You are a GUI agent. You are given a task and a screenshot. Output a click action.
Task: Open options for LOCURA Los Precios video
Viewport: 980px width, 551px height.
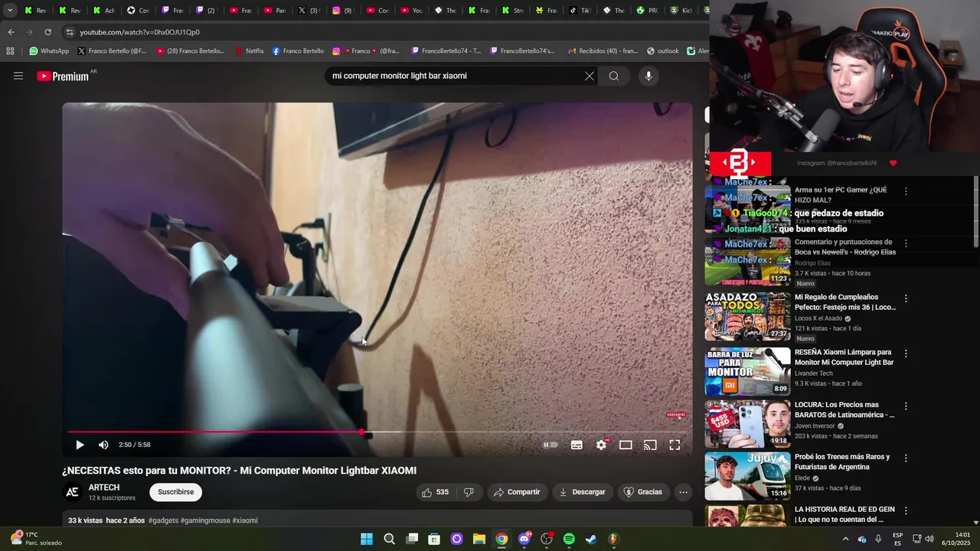point(906,406)
